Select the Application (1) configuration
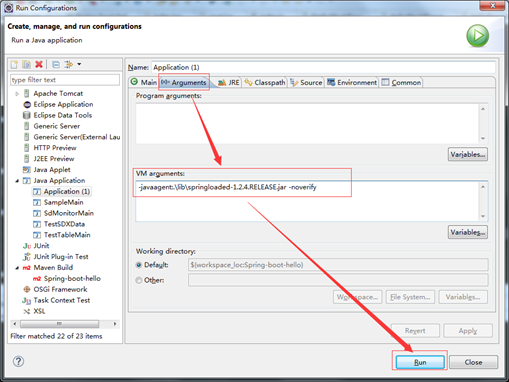 tap(62, 192)
